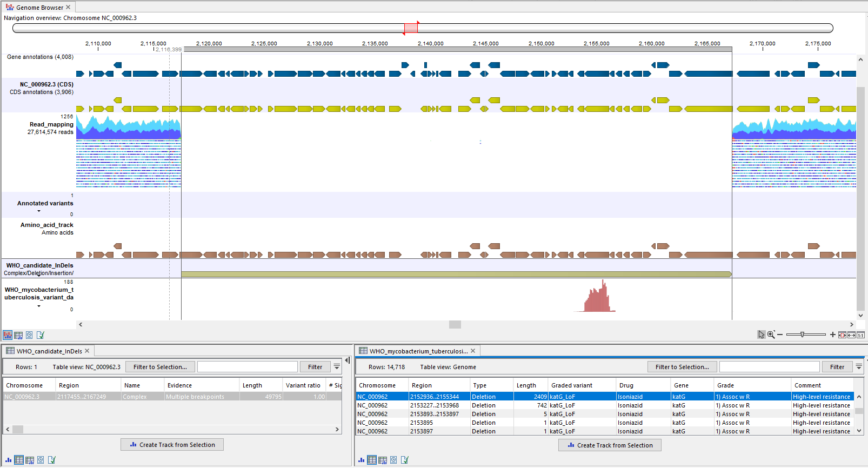Screen dimensions: 868x468
Task: Click Create Track from Selection in InDels panel
Action: pyautogui.click(x=172, y=445)
